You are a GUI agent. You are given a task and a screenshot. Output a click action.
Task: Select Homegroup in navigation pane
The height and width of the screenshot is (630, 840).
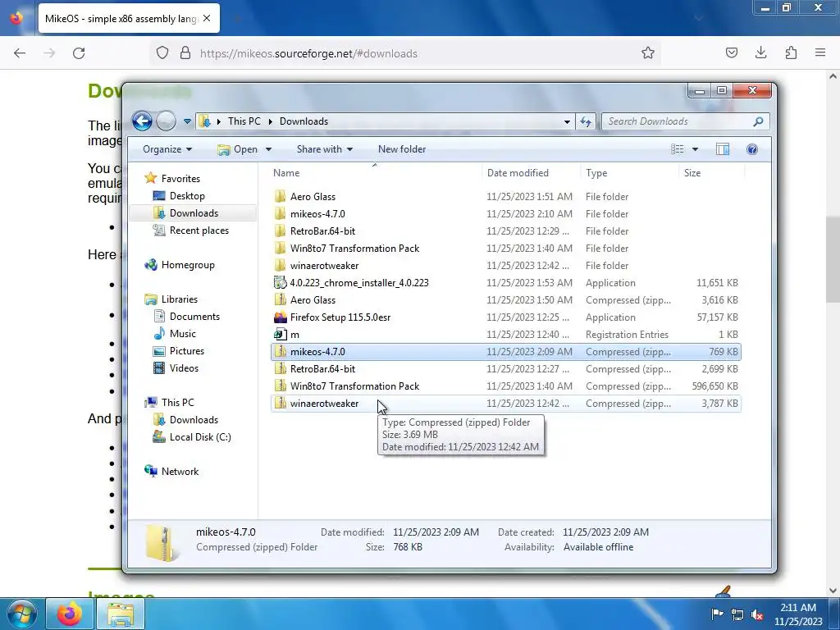pyautogui.click(x=188, y=265)
